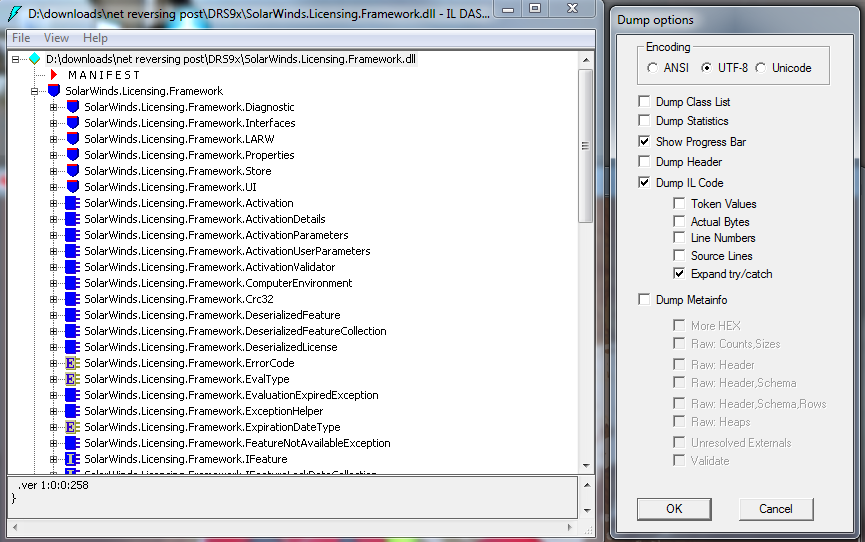Enable Dump Metainfo checkbox
The image size is (865, 542).
[x=644, y=299]
